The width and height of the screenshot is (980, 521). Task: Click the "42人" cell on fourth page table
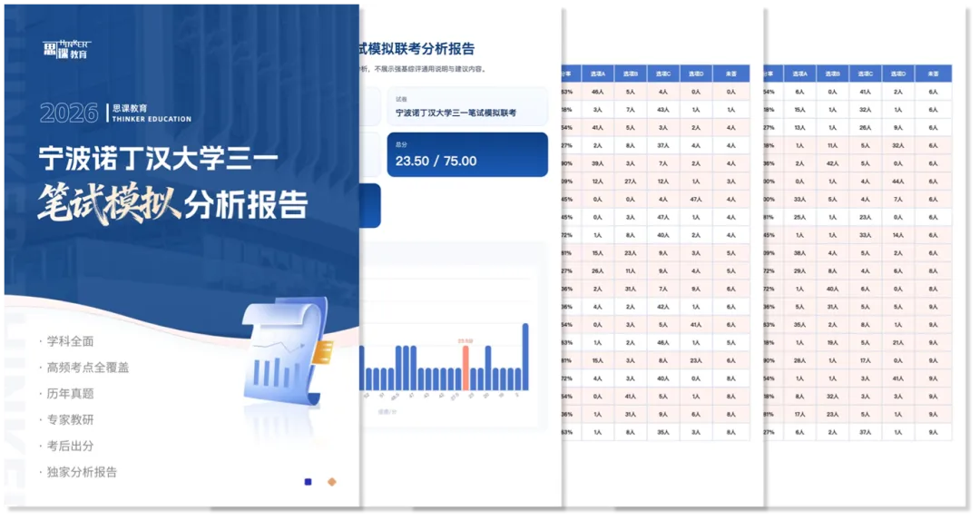(832, 163)
